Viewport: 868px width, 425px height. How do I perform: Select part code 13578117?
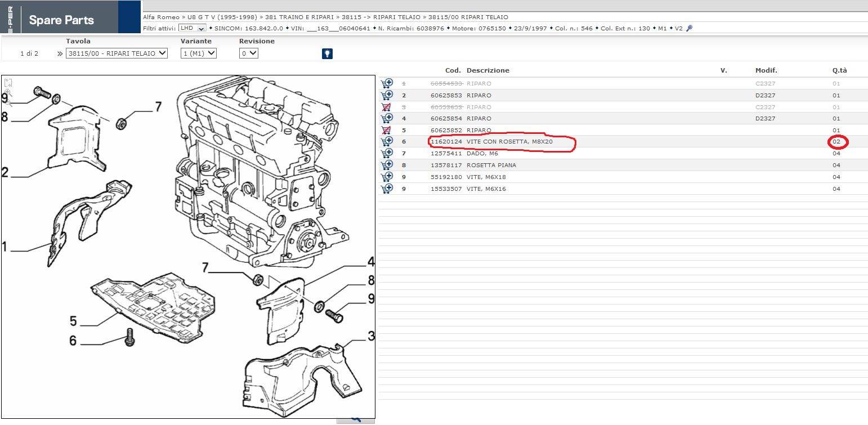tap(446, 165)
